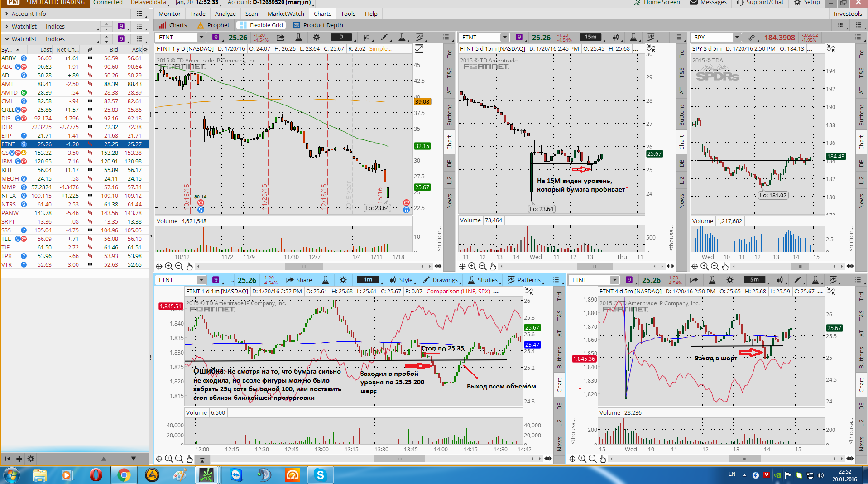This screenshot has height=484, width=868.
Task: Open Messages in the top bar
Action: tap(708, 3)
